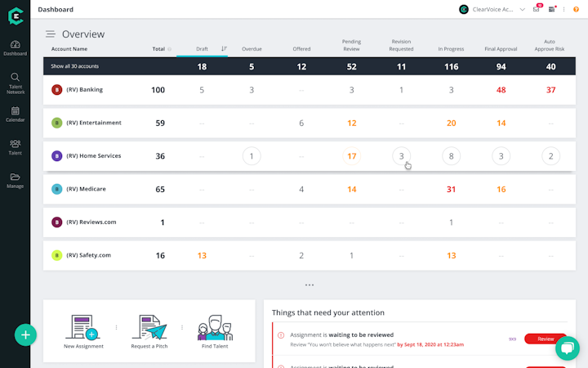Click the green plus create button
The height and width of the screenshot is (368, 588).
click(25, 334)
